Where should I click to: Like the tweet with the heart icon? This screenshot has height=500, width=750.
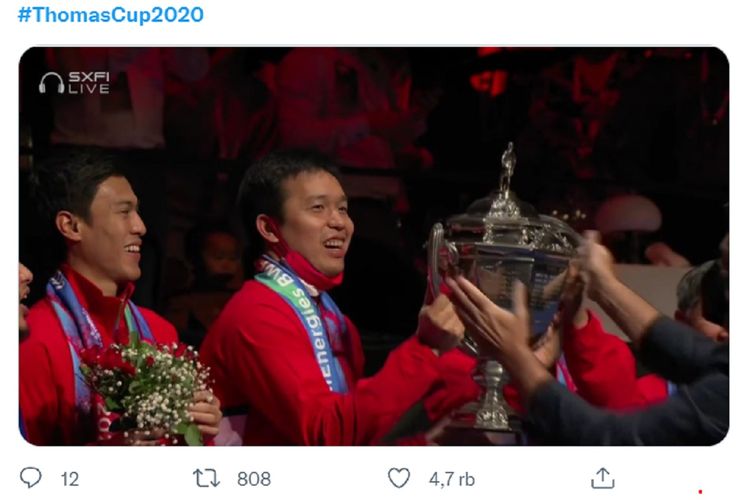399,478
